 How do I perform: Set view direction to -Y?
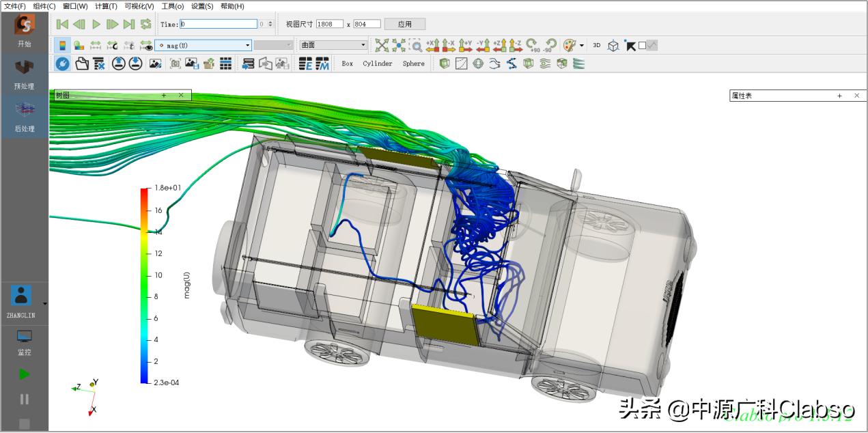coord(483,45)
